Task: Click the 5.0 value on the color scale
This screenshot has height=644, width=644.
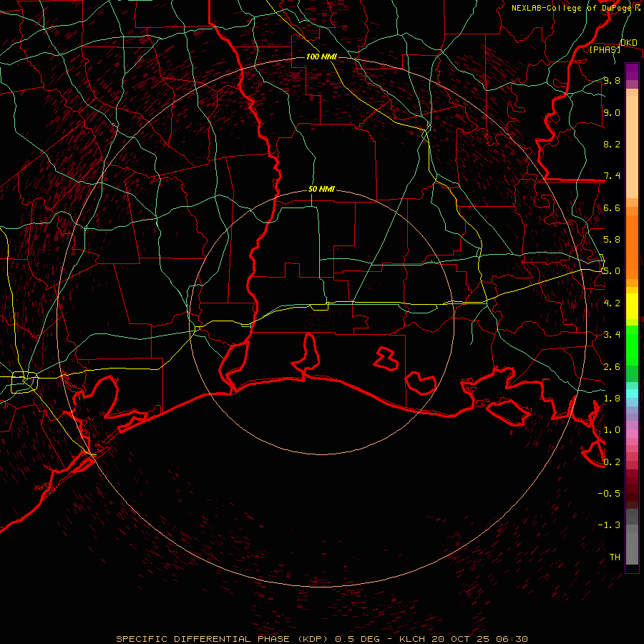Action: pyautogui.click(x=612, y=271)
